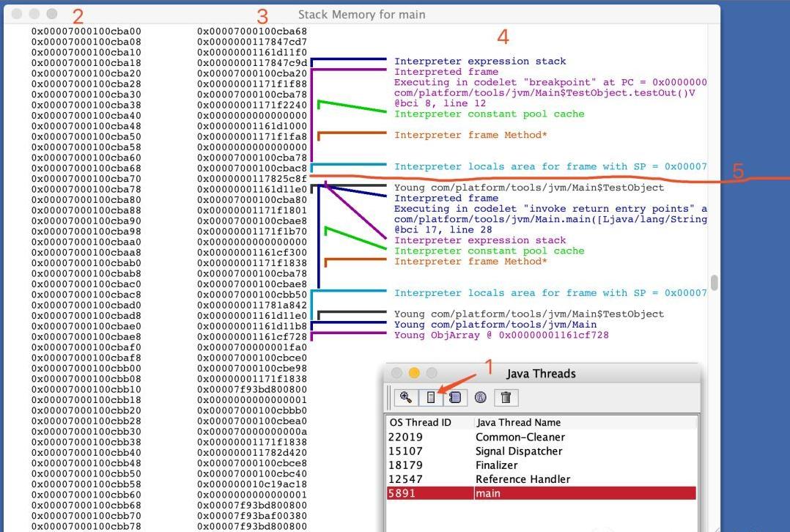Click the Inspect Thread magnifier icon

[406, 397]
